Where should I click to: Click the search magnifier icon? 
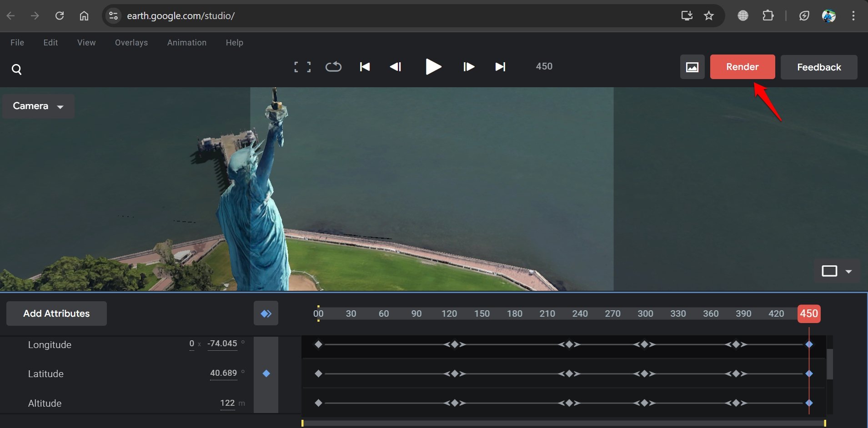(x=16, y=69)
